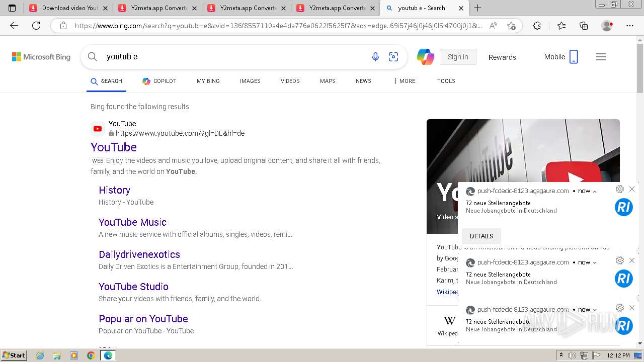This screenshot has width=644, height=362.
Task: Open the YouTube result title link
Action: (x=114, y=147)
